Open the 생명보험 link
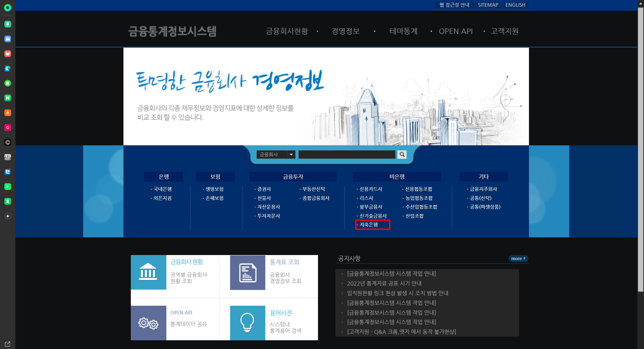Screen dimensions: 644x349 click(214, 189)
